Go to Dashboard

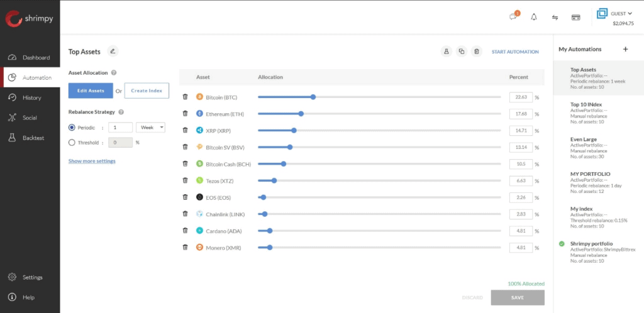pos(30,57)
